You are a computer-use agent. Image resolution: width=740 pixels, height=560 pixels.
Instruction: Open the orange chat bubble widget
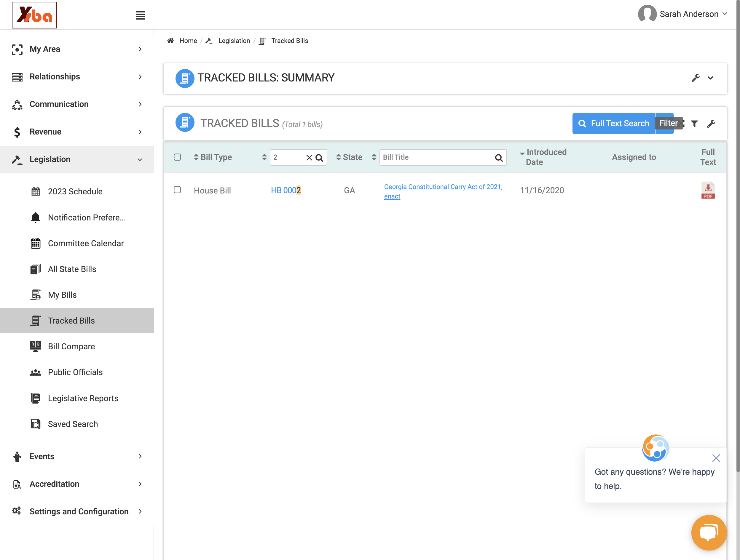click(x=709, y=532)
